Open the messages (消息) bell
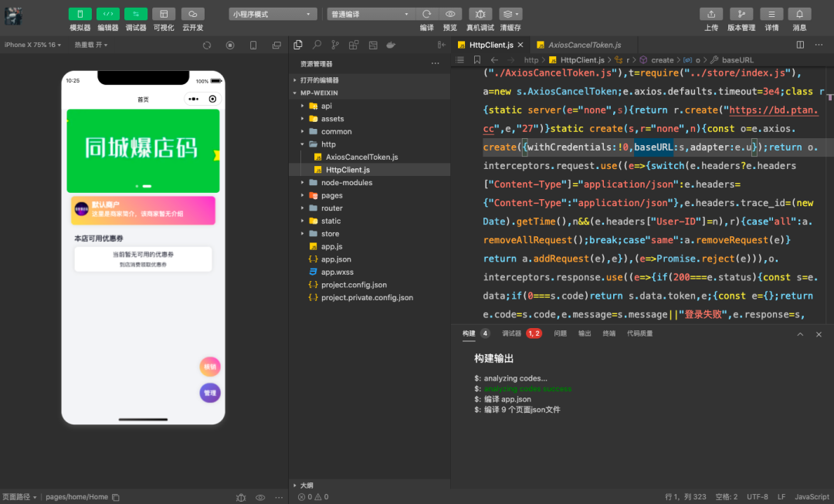This screenshot has height=504, width=834. point(799,15)
